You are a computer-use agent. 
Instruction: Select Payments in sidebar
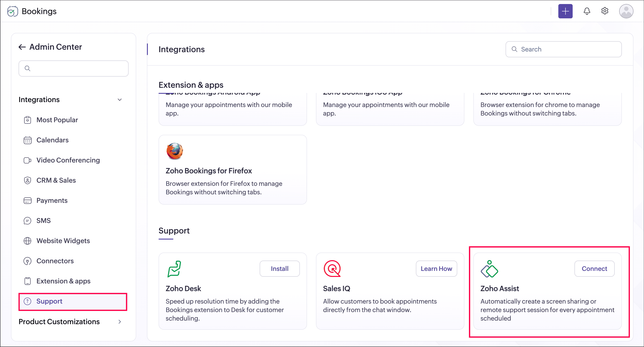pyautogui.click(x=52, y=200)
